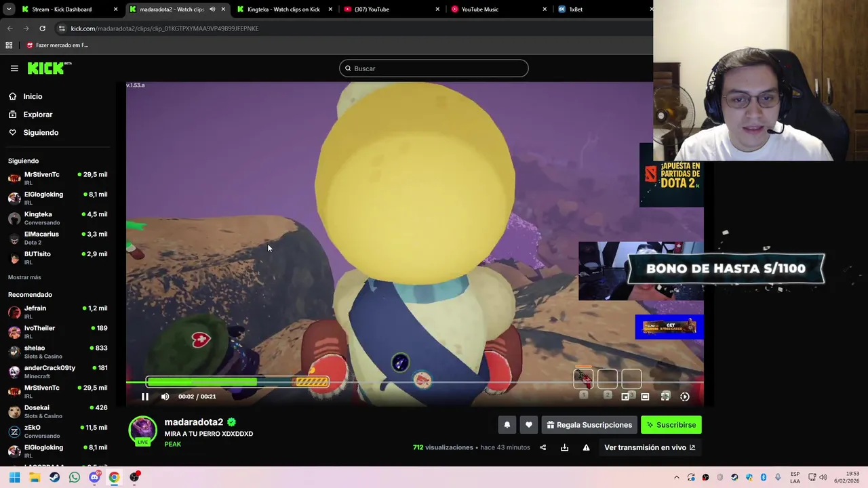This screenshot has width=868, height=488.
Task: Open Chrome from taskbar
Action: coord(114,477)
